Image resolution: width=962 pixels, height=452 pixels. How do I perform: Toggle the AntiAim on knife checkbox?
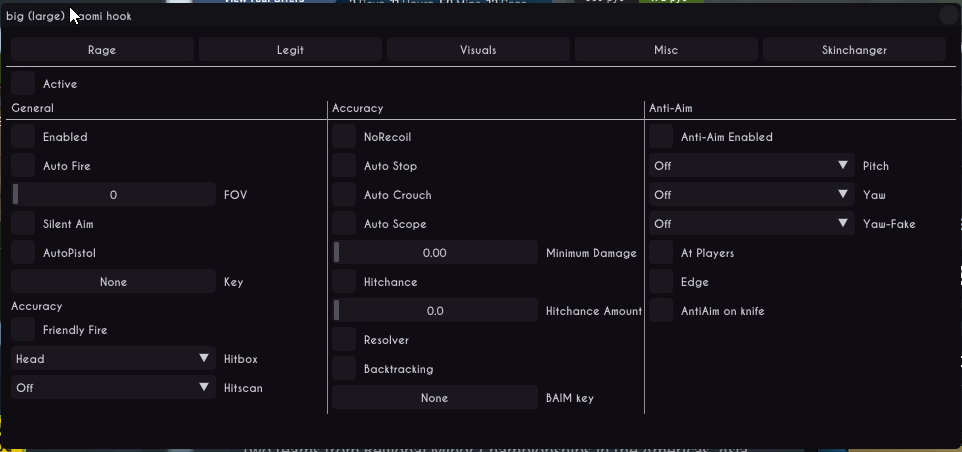pyautogui.click(x=661, y=311)
